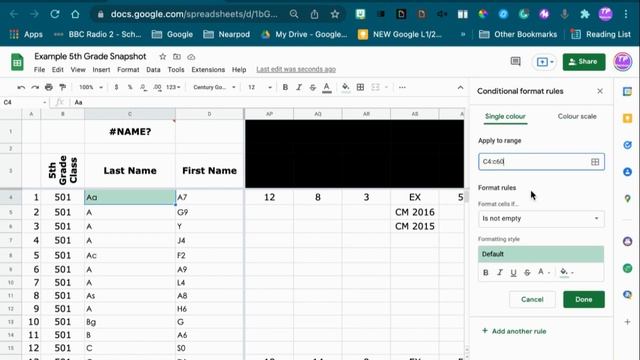Star the Example 5th Grade Snapshot document

[162, 57]
